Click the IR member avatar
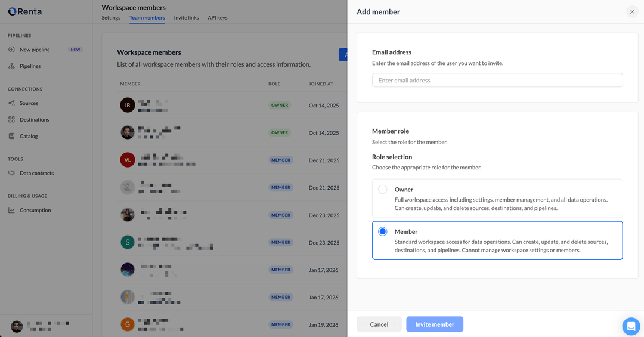Viewport: 644px width, 337px height. click(x=128, y=106)
